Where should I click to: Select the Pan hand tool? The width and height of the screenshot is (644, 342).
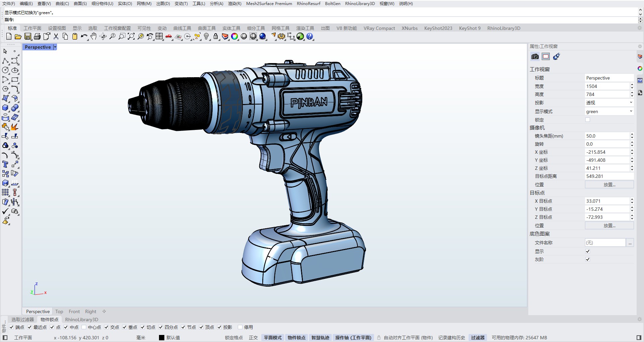tap(94, 37)
